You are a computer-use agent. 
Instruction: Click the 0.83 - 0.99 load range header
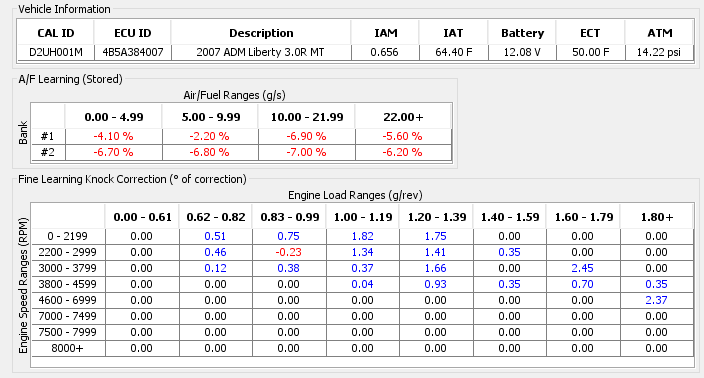290,217
